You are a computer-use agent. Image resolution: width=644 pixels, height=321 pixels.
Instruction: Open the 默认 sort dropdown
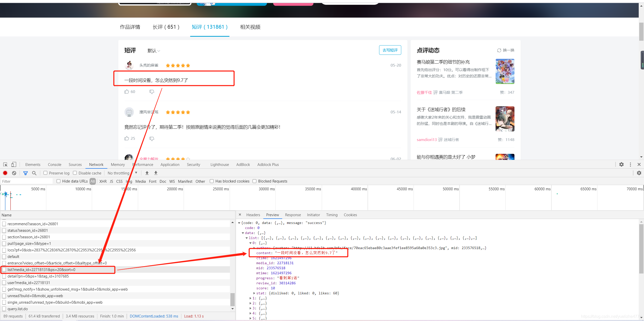(x=153, y=51)
